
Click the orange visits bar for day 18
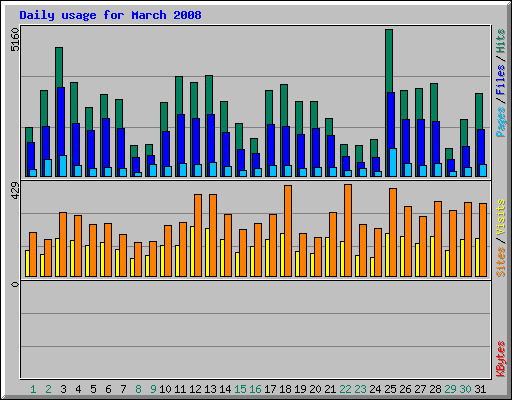[x=288, y=231]
